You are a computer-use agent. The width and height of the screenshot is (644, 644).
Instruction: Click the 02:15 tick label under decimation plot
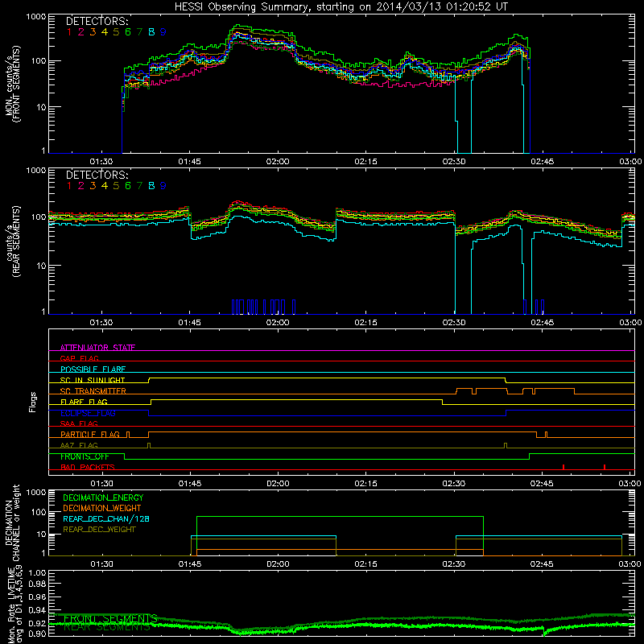coord(365,564)
